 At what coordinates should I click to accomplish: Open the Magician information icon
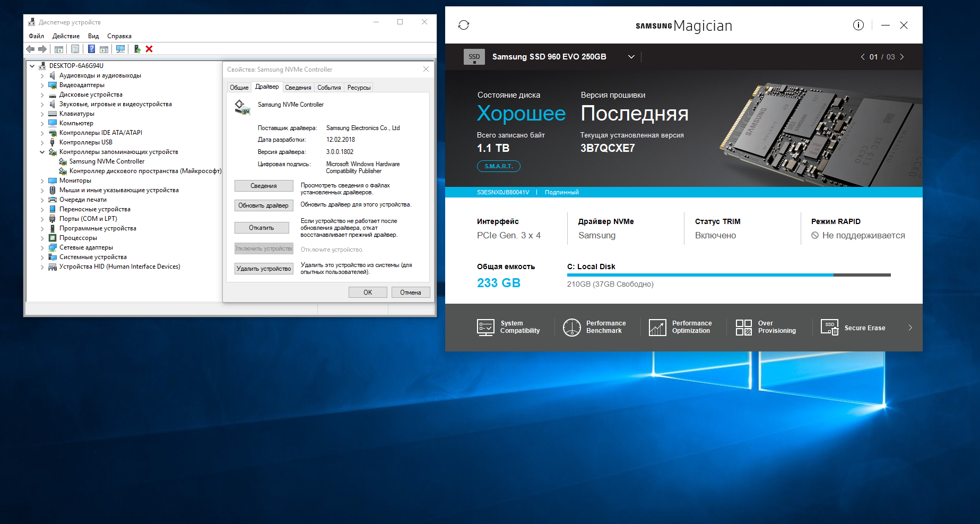(858, 25)
